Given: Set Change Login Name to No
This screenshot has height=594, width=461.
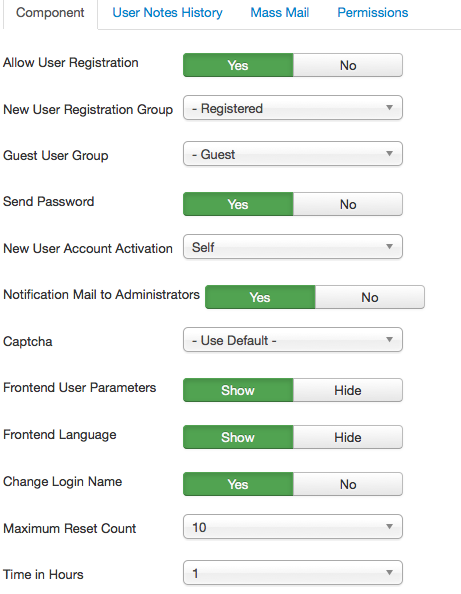Looking at the screenshot, I should point(348,484).
